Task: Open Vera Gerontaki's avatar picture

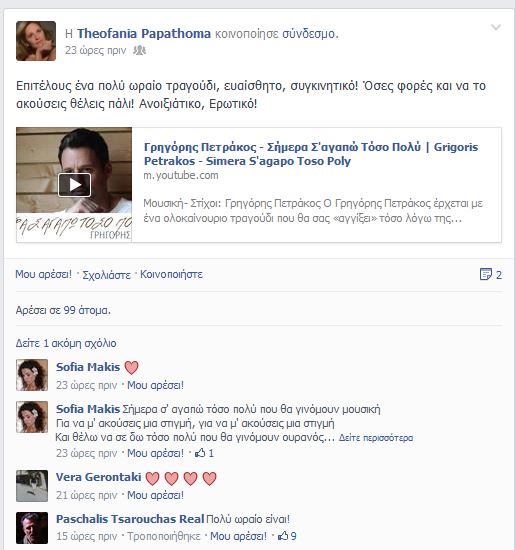Action: click(x=32, y=486)
